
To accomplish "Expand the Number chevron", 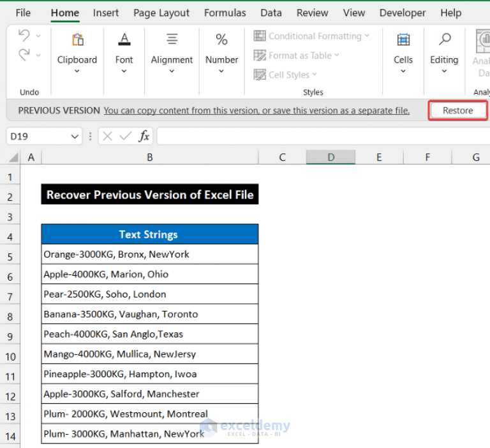I will tap(221, 71).
